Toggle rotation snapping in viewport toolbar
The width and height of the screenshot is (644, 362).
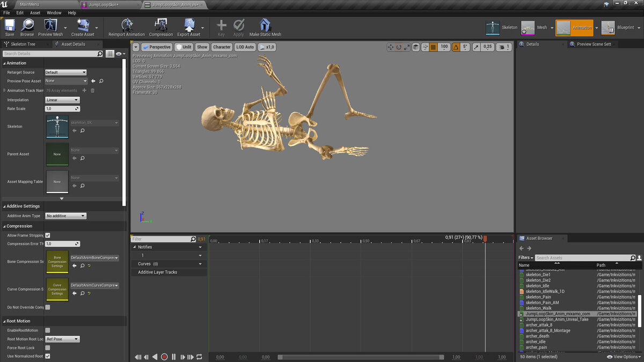point(456,47)
